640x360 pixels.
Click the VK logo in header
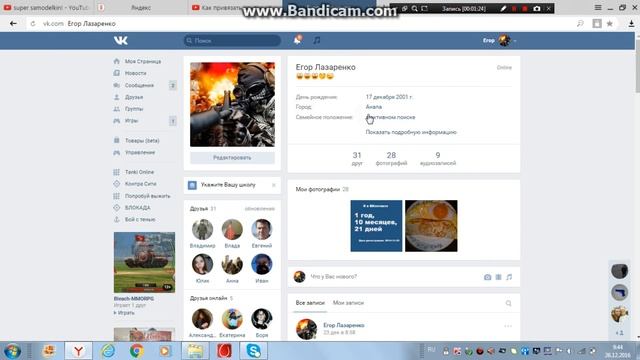tap(121, 40)
